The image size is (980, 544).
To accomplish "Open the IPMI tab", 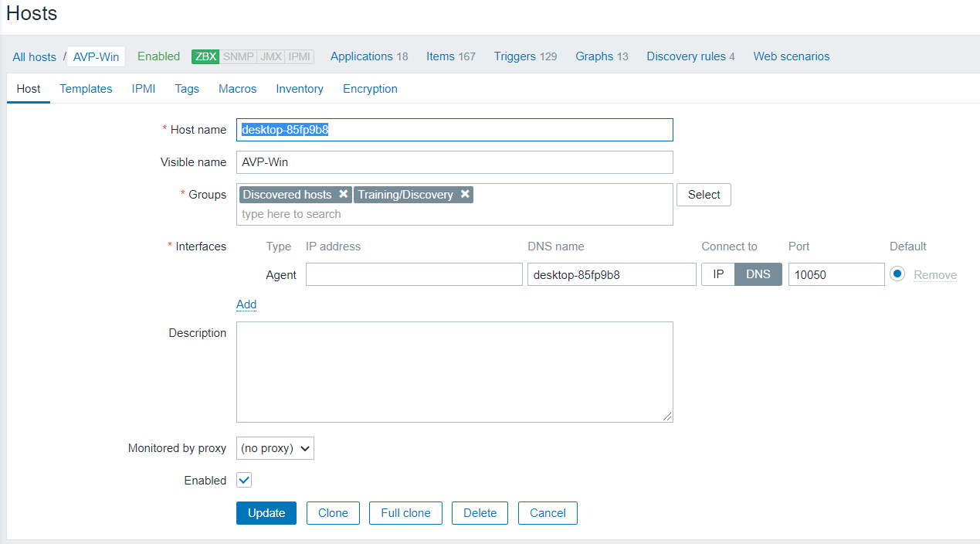I will [144, 89].
